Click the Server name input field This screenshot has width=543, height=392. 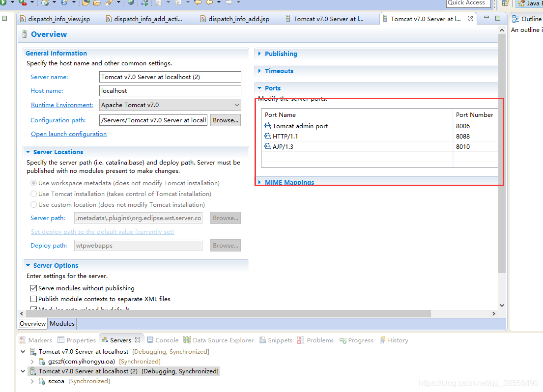pyautogui.click(x=170, y=77)
